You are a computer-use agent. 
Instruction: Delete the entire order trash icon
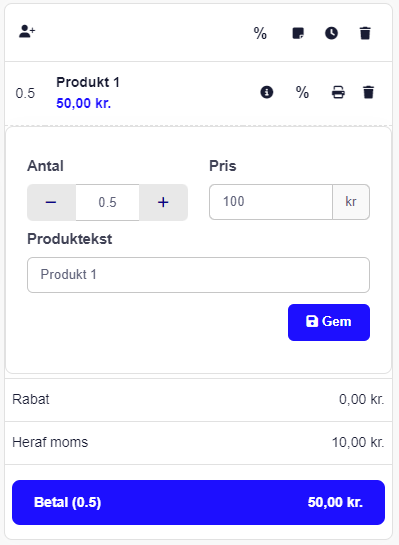365,33
